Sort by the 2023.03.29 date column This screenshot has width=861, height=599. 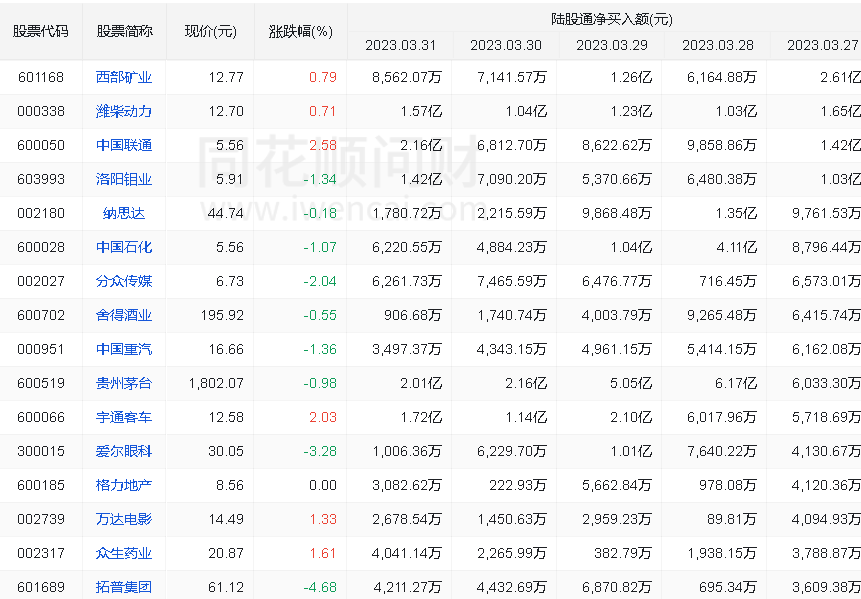coord(612,45)
